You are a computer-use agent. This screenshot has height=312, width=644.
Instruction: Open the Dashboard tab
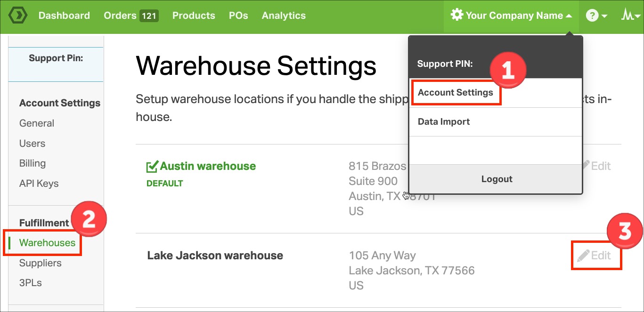pos(64,16)
